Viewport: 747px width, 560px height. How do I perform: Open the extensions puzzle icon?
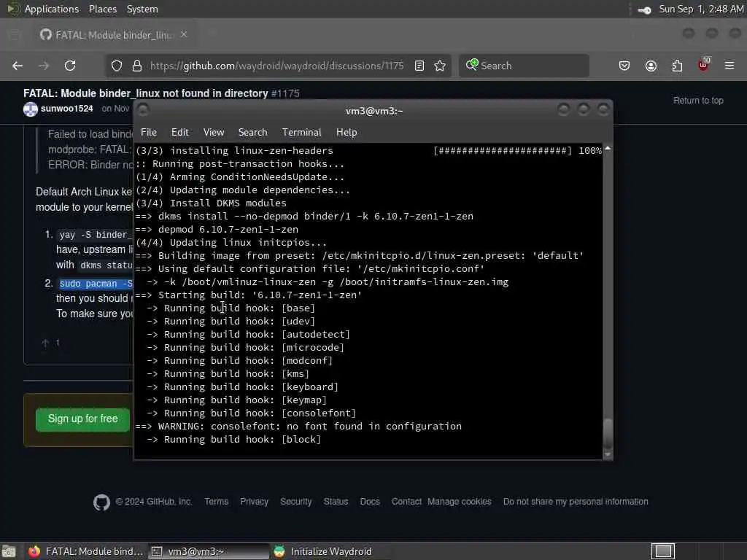click(677, 66)
